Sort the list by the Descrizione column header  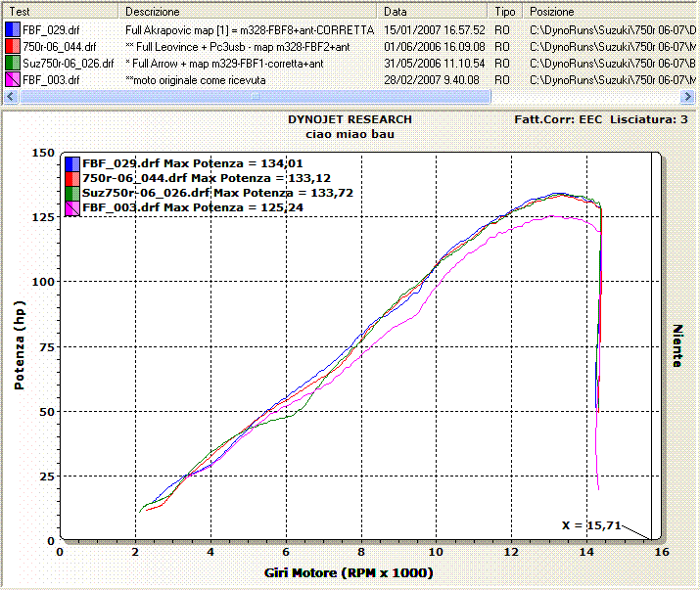(x=250, y=12)
